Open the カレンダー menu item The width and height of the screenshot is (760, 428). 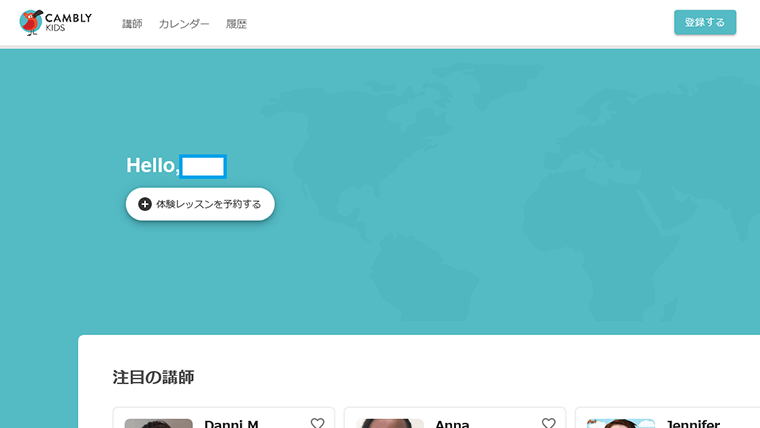point(184,24)
